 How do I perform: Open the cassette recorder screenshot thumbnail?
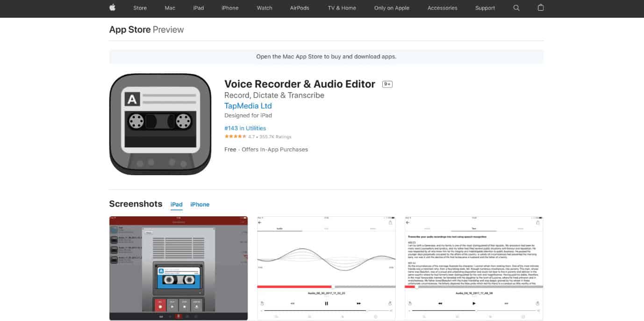(x=179, y=268)
